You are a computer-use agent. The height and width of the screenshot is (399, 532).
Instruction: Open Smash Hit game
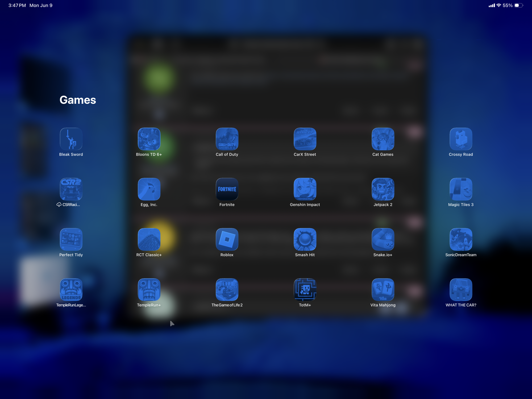tap(305, 239)
